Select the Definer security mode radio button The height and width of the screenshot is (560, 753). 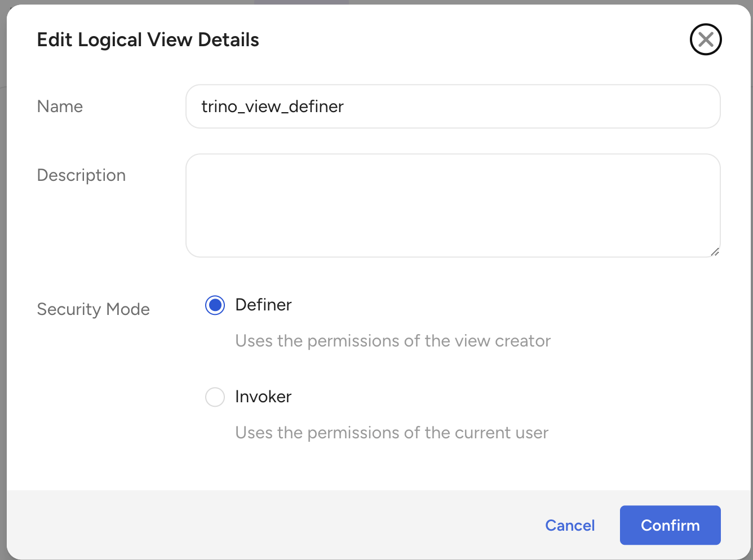tap(215, 305)
